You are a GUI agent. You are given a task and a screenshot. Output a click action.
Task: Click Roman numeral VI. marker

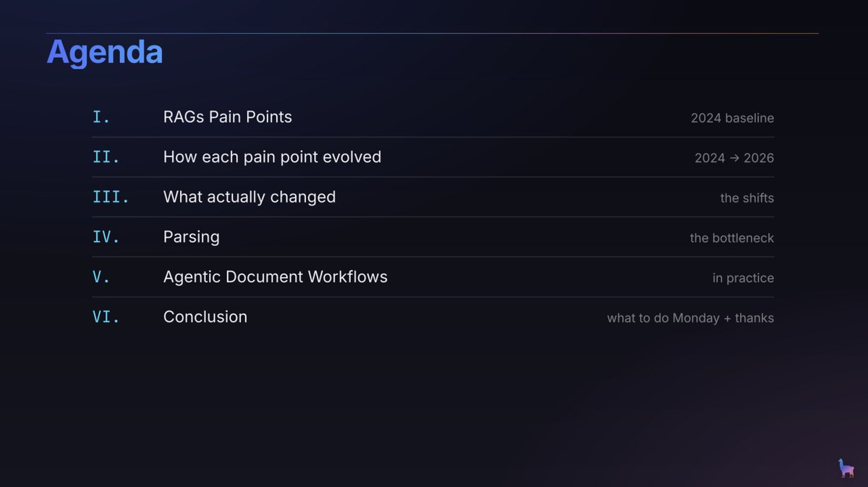coord(106,316)
